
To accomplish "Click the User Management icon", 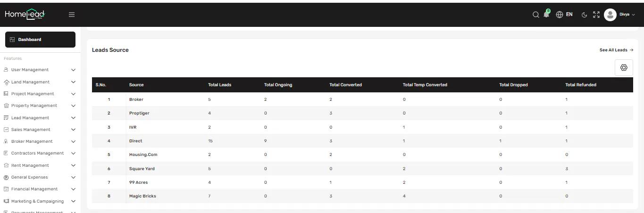I will coord(6,70).
